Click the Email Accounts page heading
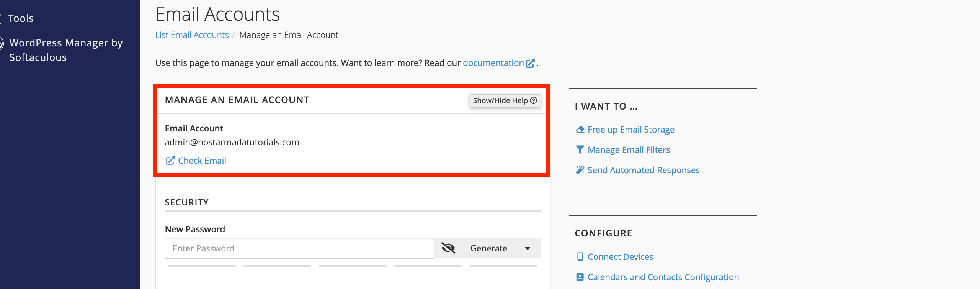The width and height of the screenshot is (980, 289). point(217,14)
